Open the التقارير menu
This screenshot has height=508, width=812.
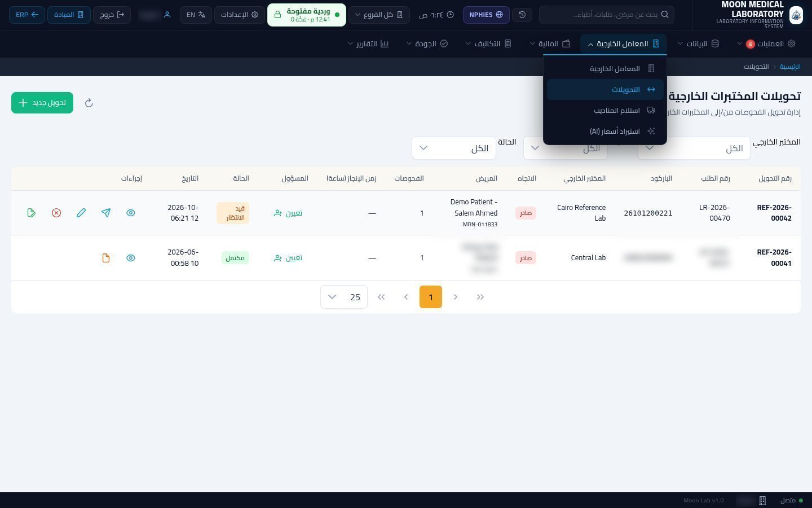(x=368, y=43)
